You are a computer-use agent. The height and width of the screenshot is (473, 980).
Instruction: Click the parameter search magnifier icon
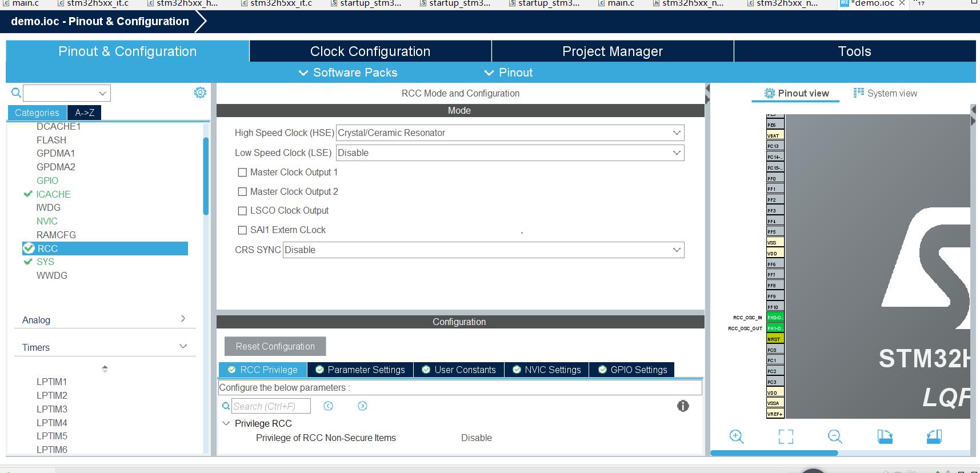point(226,406)
